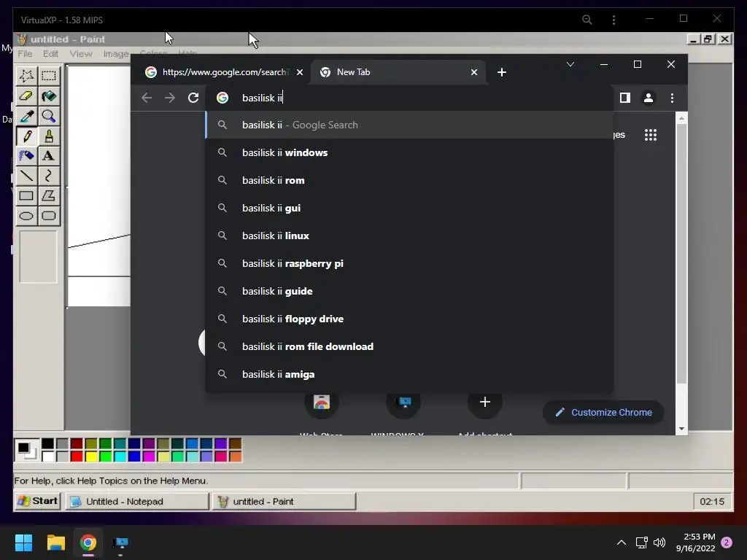Select suggestion 'basilisk ii windows'

pyautogui.click(x=409, y=152)
